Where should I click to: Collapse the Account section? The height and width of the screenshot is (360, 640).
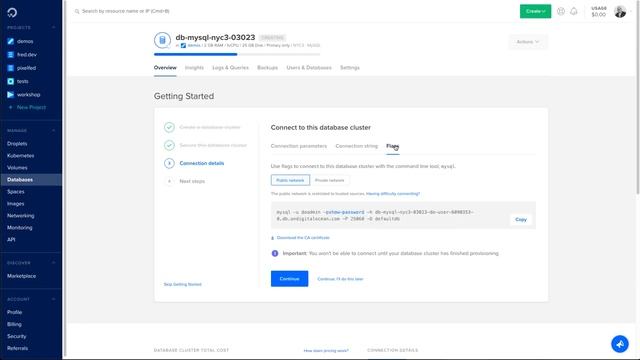[53, 299]
